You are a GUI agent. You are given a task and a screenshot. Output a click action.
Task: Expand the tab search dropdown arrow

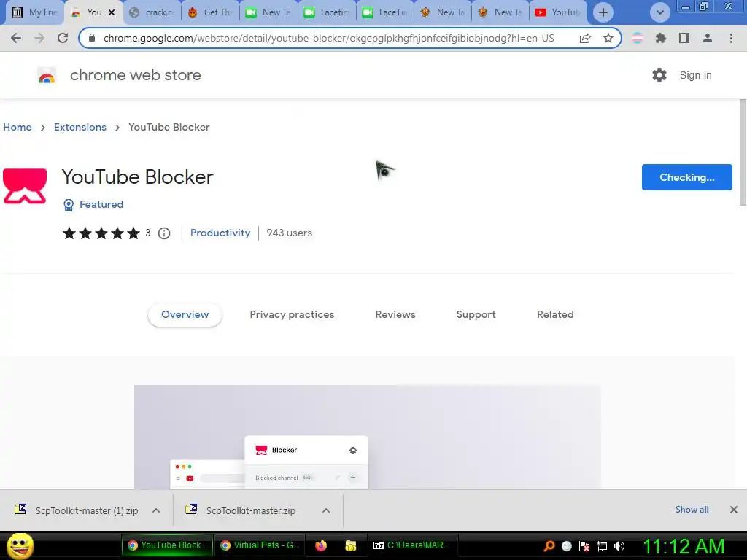click(x=659, y=12)
